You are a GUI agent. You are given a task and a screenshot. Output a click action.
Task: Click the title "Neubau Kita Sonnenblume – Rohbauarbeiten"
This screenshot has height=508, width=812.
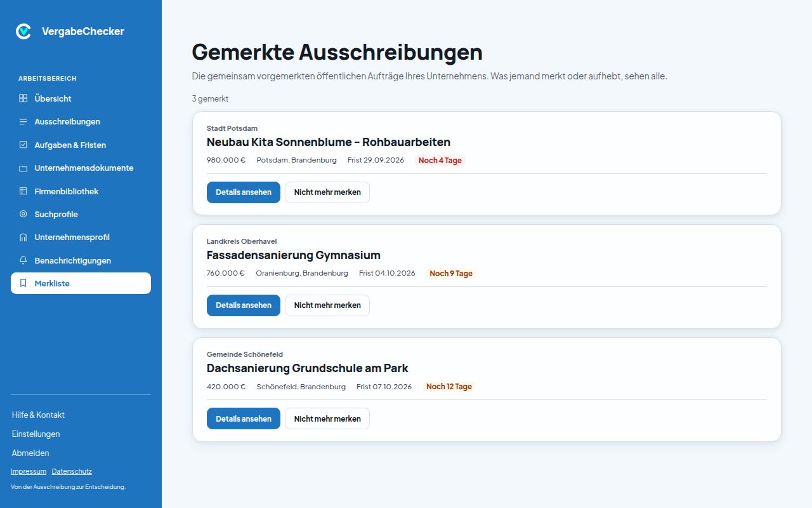[329, 142]
